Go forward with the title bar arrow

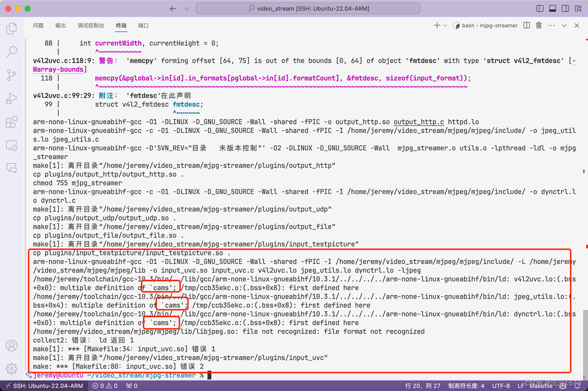click(186, 9)
